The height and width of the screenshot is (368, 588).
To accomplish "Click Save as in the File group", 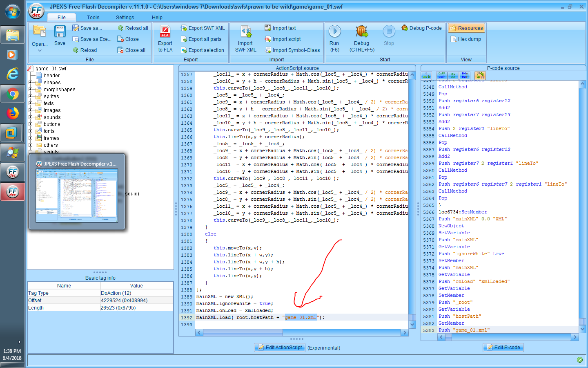I will tap(87, 28).
